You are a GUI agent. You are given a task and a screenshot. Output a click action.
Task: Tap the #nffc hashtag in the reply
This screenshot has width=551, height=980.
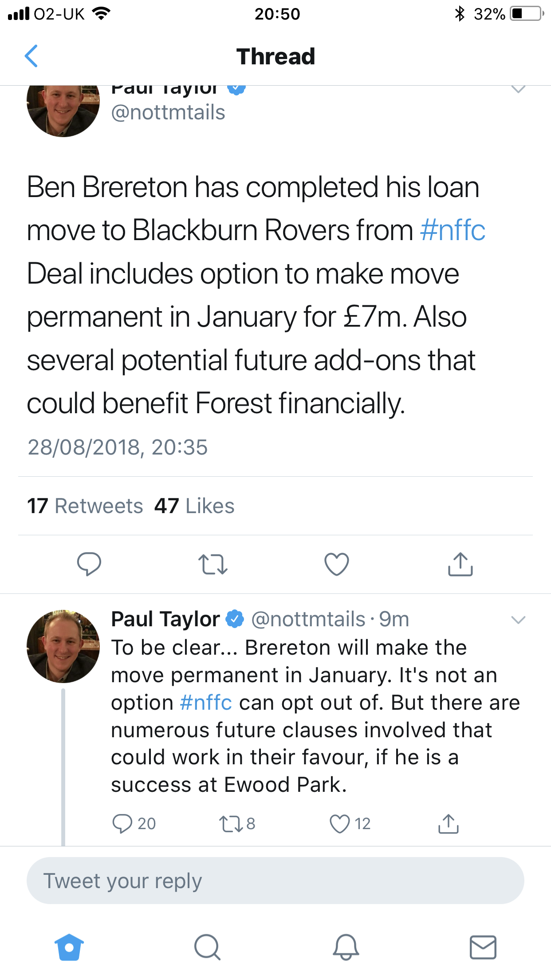click(x=206, y=703)
